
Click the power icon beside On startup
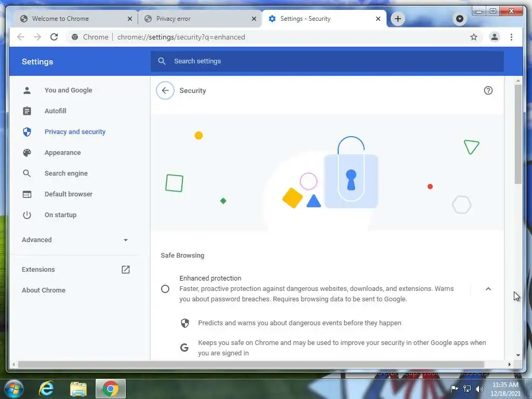click(x=27, y=215)
